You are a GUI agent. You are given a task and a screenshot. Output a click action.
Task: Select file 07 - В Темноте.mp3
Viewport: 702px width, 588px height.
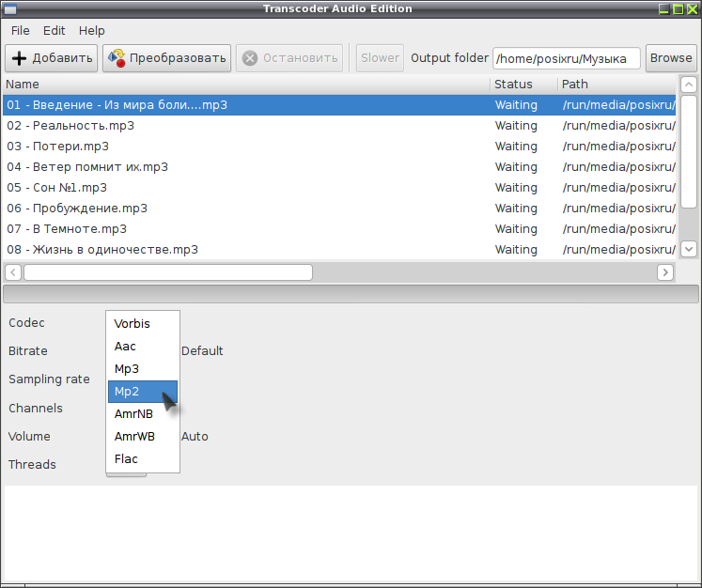339,228
